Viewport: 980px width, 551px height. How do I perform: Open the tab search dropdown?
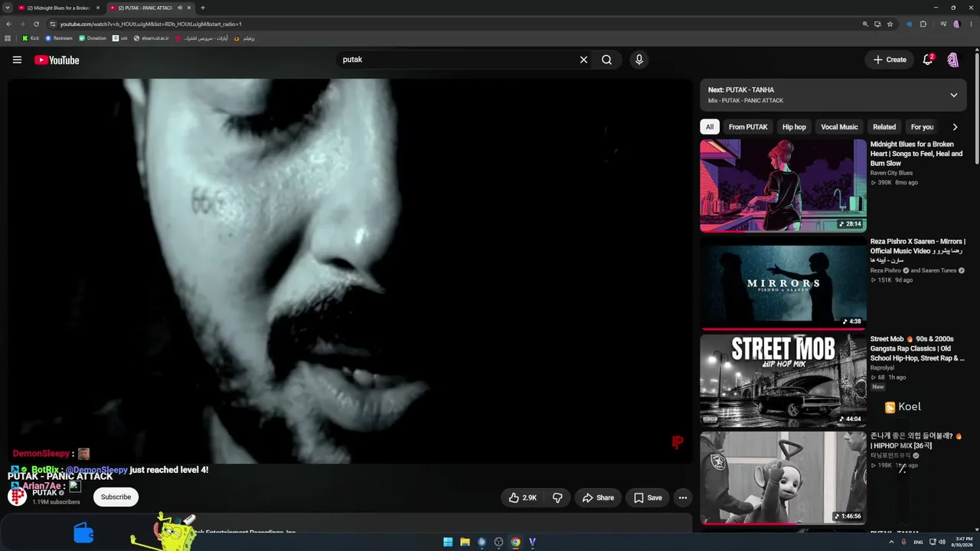click(x=7, y=8)
